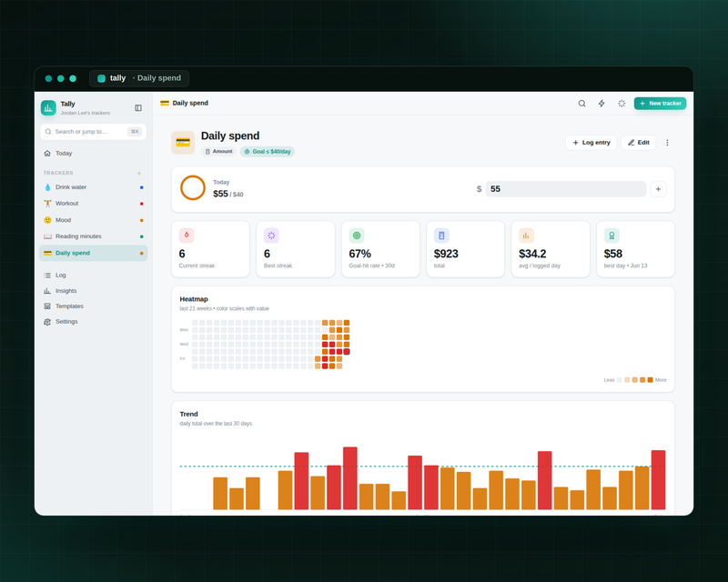Click the darkest orange legend swatch near More
Viewport: 728px width, 582px height.
coord(650,380)
